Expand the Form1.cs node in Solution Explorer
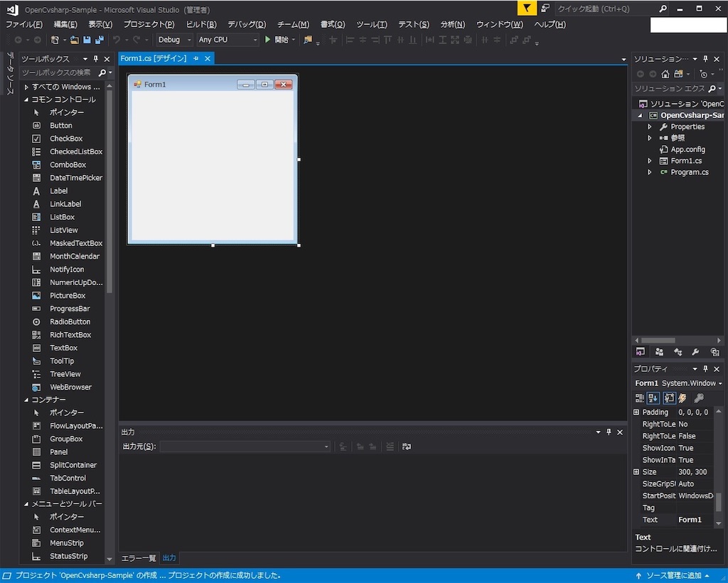Image resolution: width=728 pixels, height=583 pixels. (x=650, y=161)
